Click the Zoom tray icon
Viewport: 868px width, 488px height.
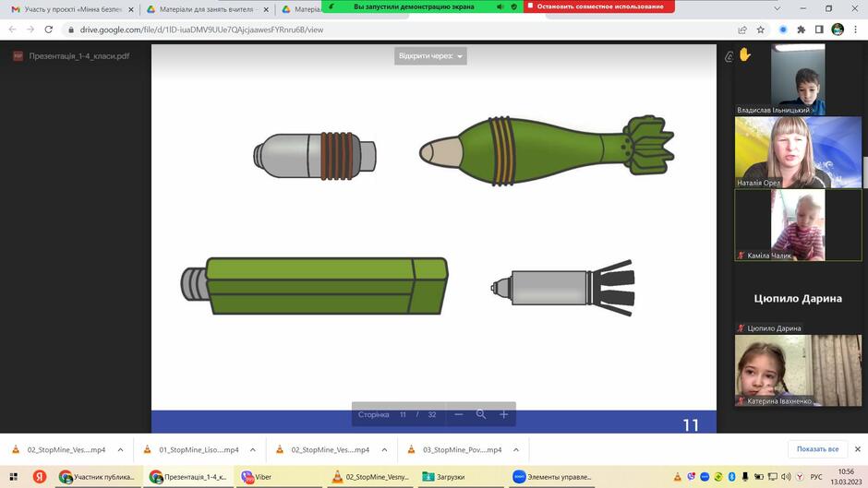click(705, 477)
